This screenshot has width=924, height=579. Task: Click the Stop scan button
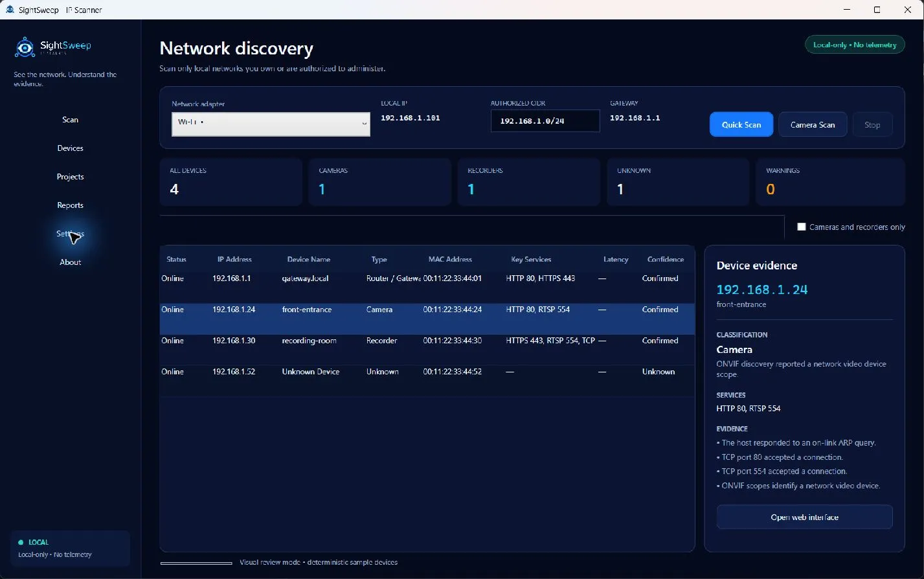tap(872, 124)
